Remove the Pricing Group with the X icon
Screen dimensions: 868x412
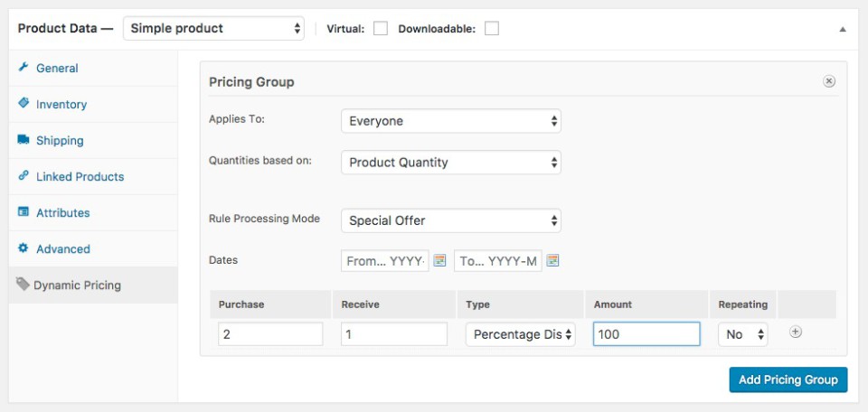(x=829, y=81)
